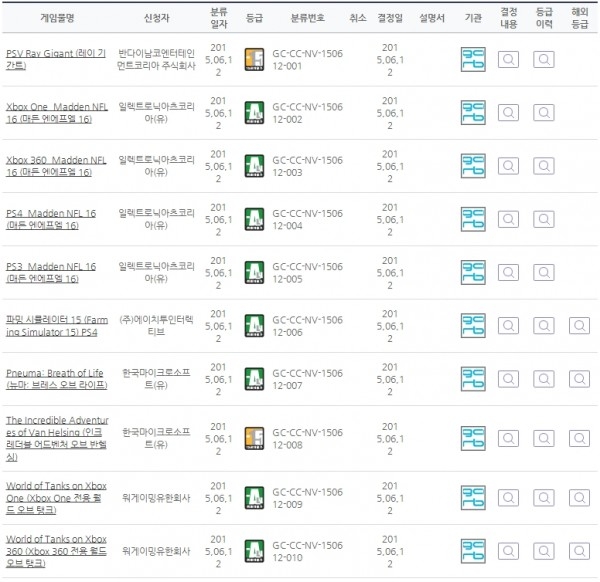The height and width of the screenshot is (582, 600).
Task: Open overseas rating for Farming Simulator 15 PS4
Action: pyautogui.click(x=579, y=326)
